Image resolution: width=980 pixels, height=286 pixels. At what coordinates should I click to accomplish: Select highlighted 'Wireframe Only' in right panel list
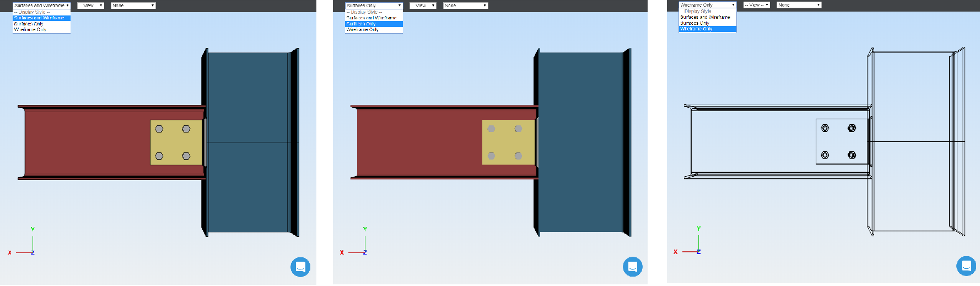(708, 29)
